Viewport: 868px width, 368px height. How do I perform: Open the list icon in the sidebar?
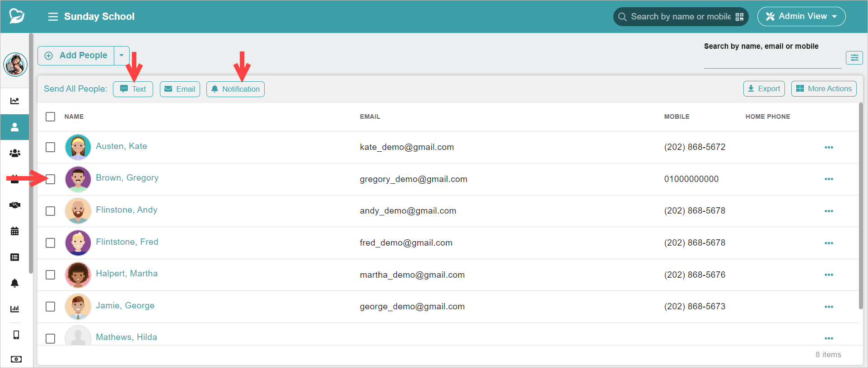click(15, 257)
